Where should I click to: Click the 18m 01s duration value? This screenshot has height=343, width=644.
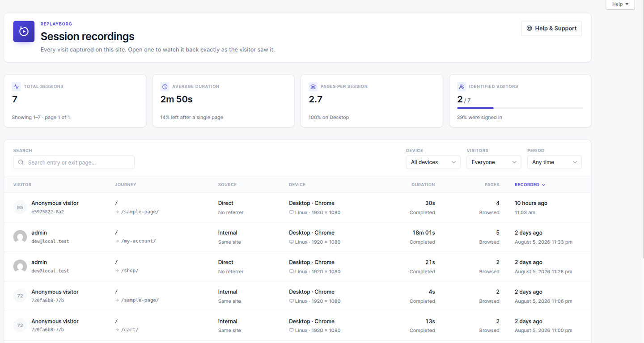pos(424,233)
